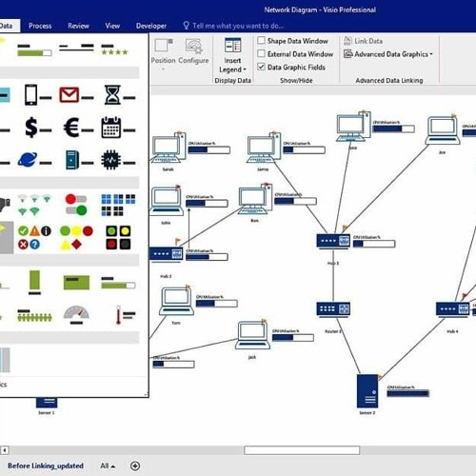Open the Process ribbon tab
The width and height of the screenshot is (476, 476).
(x=40, y=26)
